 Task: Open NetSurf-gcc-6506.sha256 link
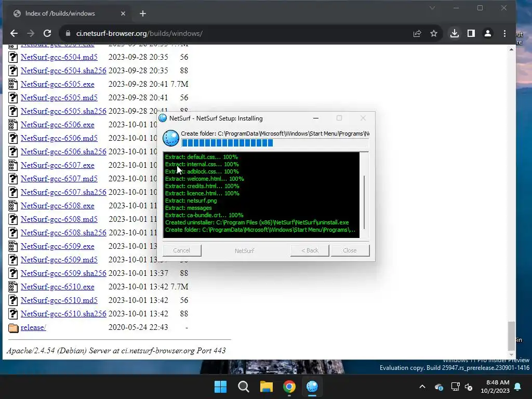click(63, 152)
